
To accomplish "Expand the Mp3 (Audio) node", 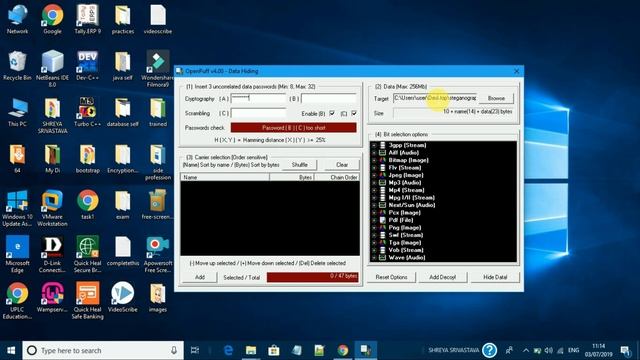I will click(x=374, y=183).
